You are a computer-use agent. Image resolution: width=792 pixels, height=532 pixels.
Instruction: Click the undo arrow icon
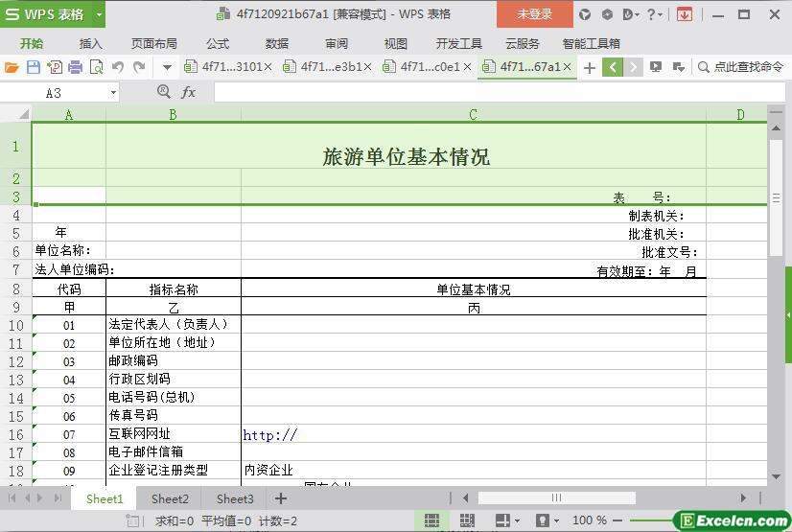pos(118,67)
